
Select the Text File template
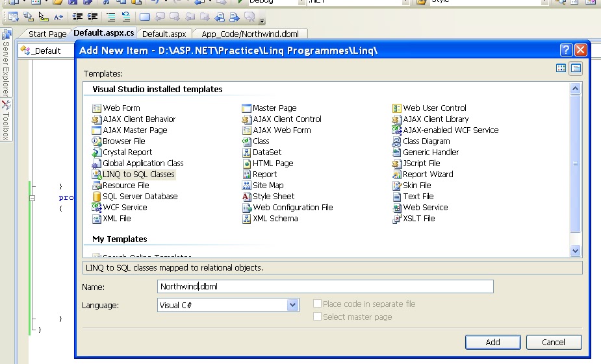(413, 197)
